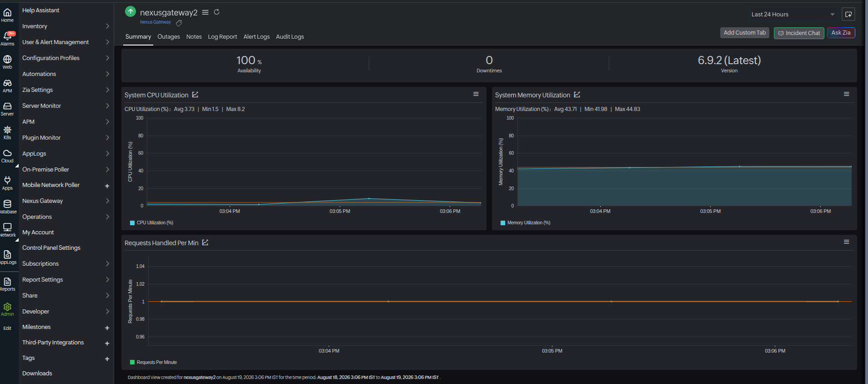The width and height of the screenshot is (868, 384).
Task: Add Third-Party Integration with plus icon
Action: (x=107, y=343)
